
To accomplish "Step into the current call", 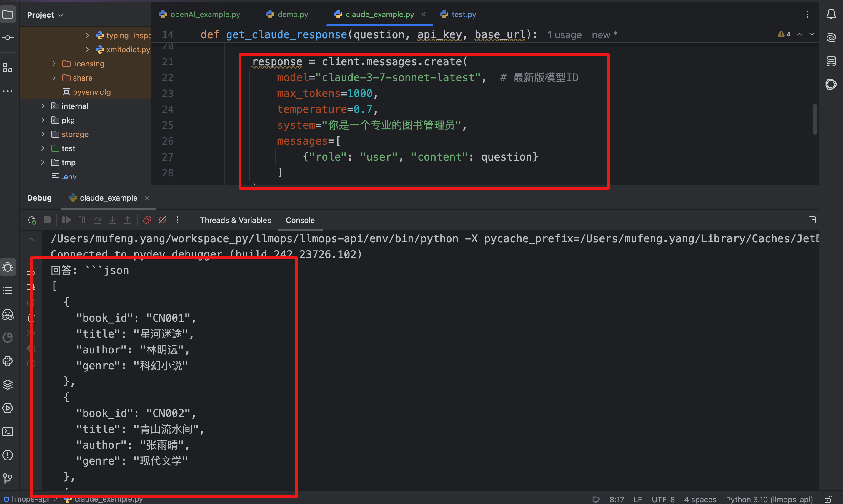I will tap(112, 220).
